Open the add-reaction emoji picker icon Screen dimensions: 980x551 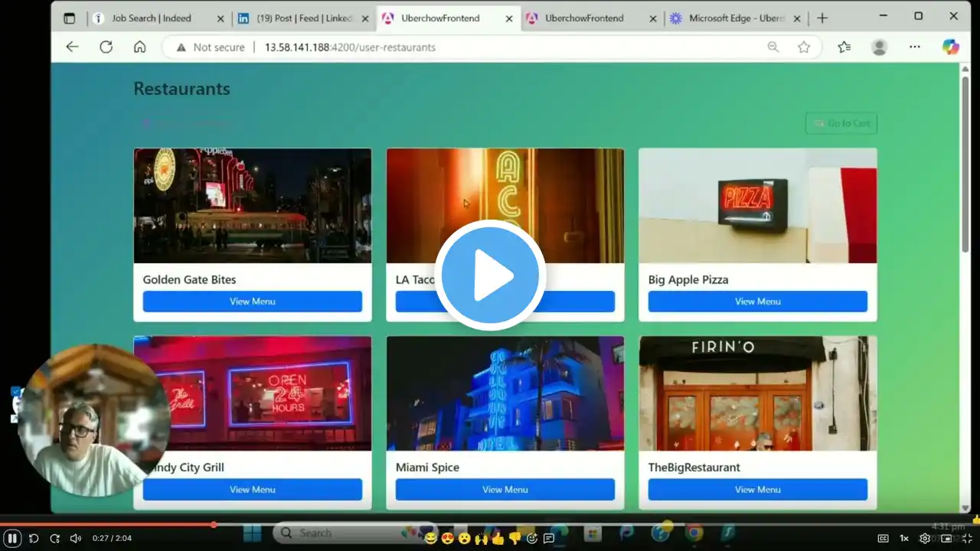(x=532, y=538)
